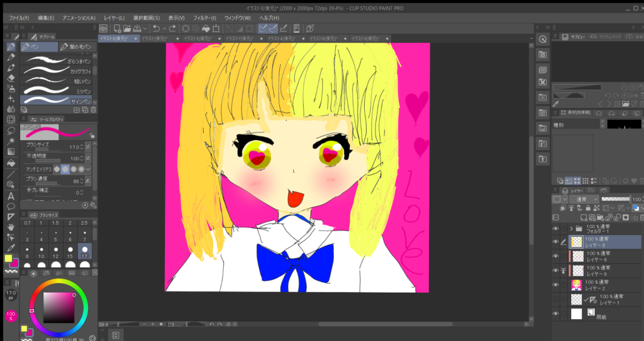Click the Redo arrow
Viewport: 644px width, 341px height.
tap(172, 28)
